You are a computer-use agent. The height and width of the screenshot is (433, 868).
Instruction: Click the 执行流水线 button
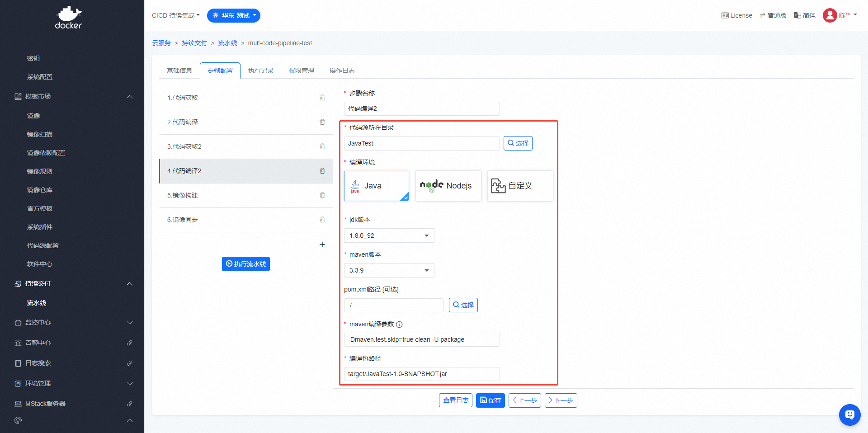(x=246, y=264)
